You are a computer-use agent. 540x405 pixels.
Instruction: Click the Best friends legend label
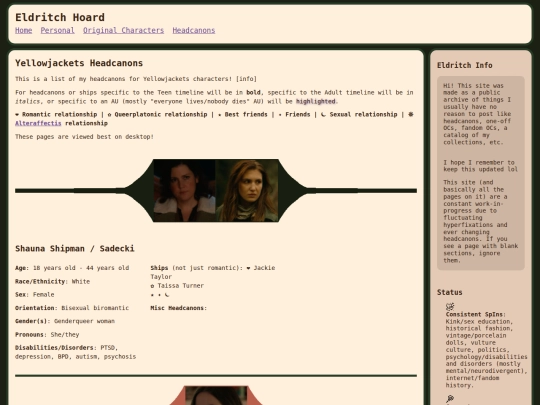coord(246,114)
